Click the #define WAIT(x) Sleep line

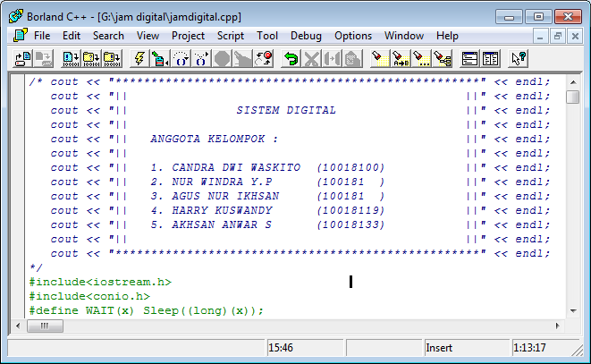(147, 311)
